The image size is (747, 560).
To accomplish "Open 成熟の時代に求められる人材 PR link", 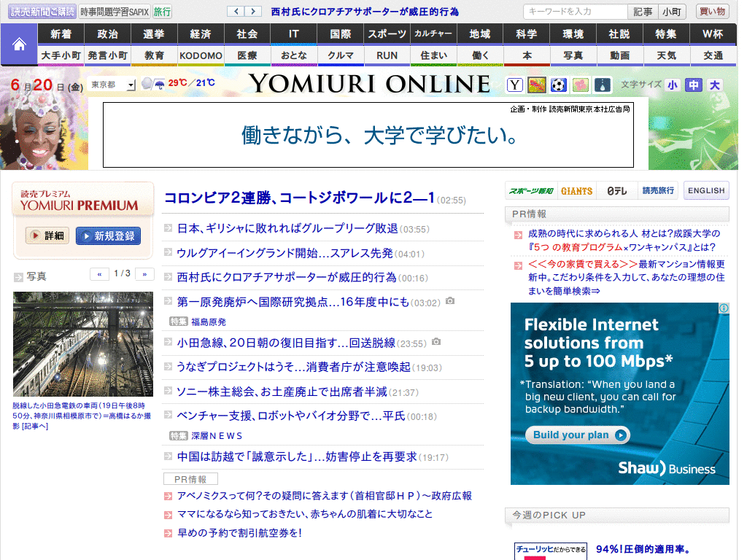I will pyautogui.click(x=624, y=241).
